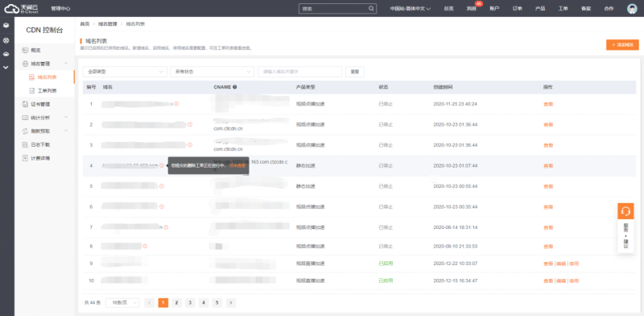The height and width of the screenshot is (316, 644).
Task: Click the search magnifier icon in top bar
Action: tap(371, 8)
